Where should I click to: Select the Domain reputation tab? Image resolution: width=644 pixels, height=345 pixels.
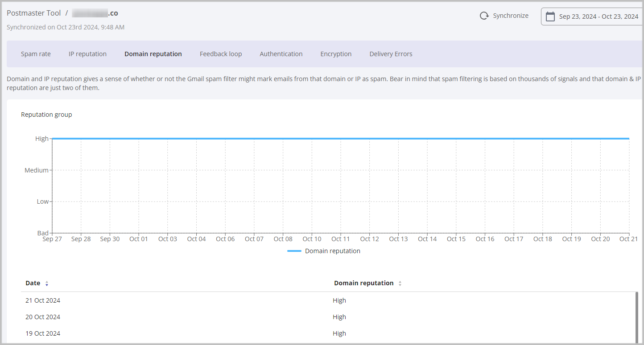[153, 54]
